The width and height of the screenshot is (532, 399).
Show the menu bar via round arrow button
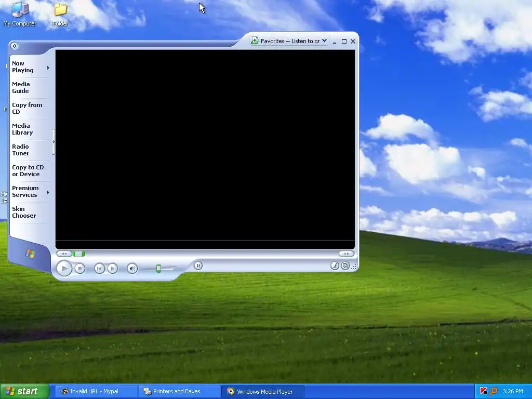14,46
